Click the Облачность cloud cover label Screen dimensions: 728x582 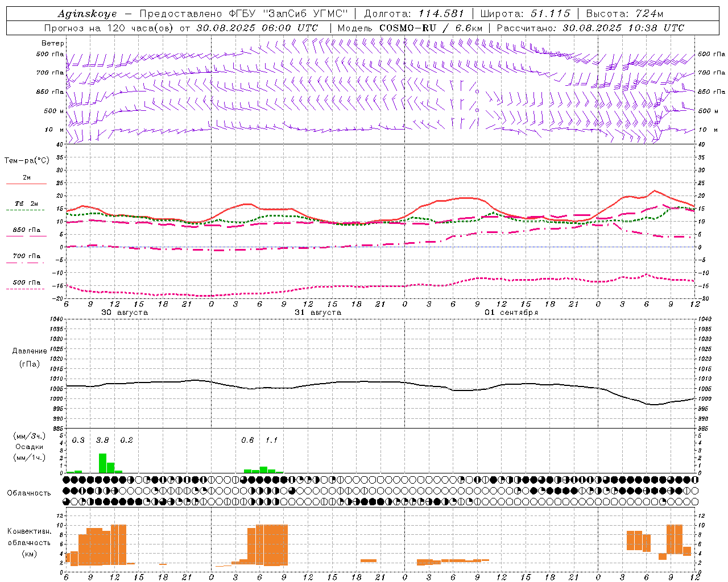[29, 493]
